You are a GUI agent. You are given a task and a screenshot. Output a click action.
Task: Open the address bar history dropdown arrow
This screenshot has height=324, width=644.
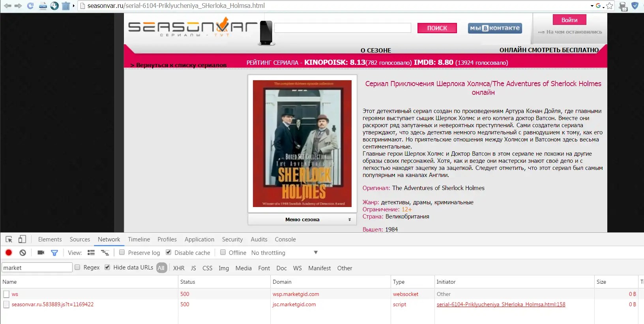[592, 6]
